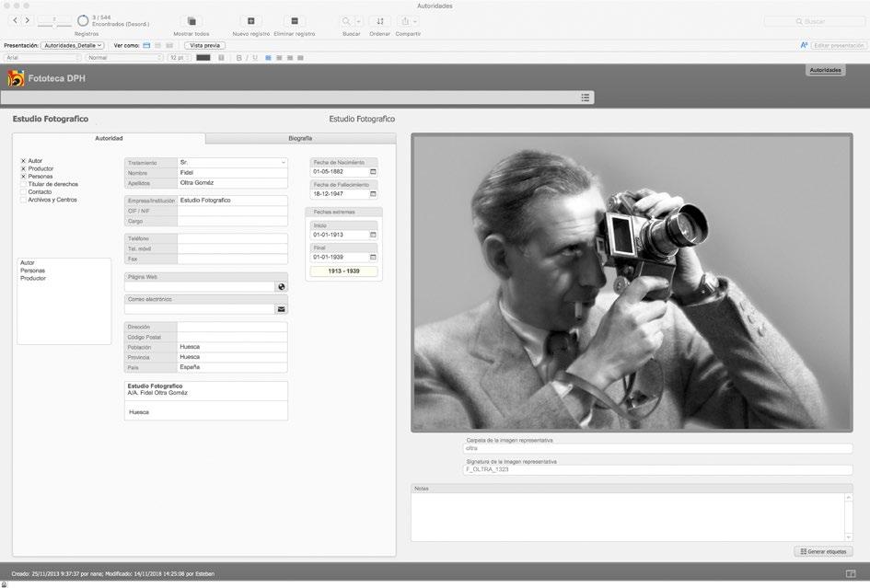Click the Buscar magnifier icon
The height and width of the screenshot is (588, 870).
[x=346, y=21]
